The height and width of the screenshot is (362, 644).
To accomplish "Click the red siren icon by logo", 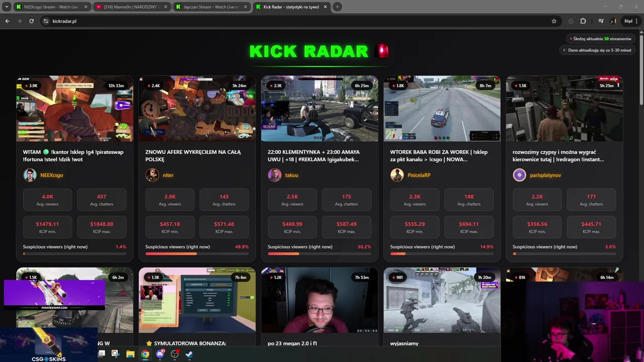I will point(382,51).
